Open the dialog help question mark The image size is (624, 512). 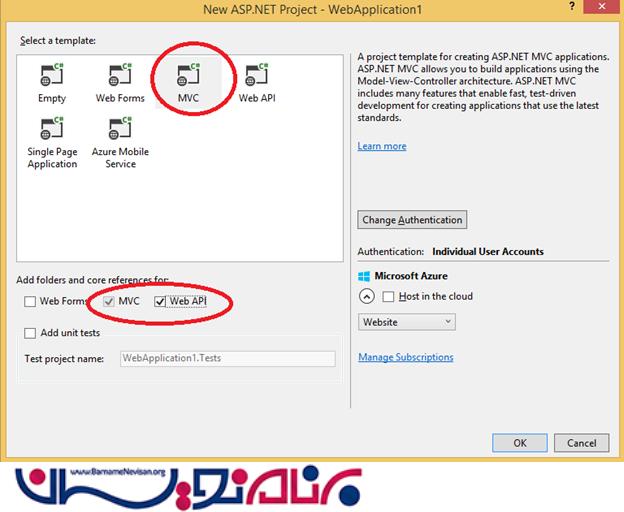coord(572,7)
